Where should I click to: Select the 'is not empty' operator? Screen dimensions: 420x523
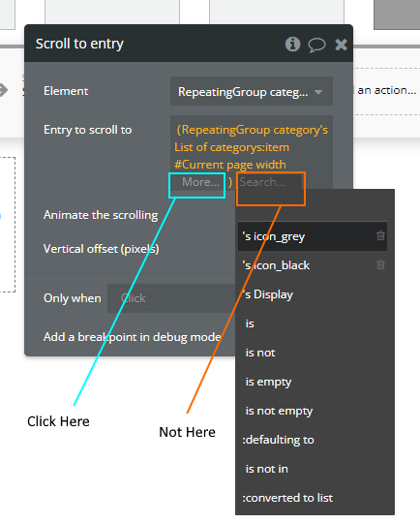coord(313,411)
